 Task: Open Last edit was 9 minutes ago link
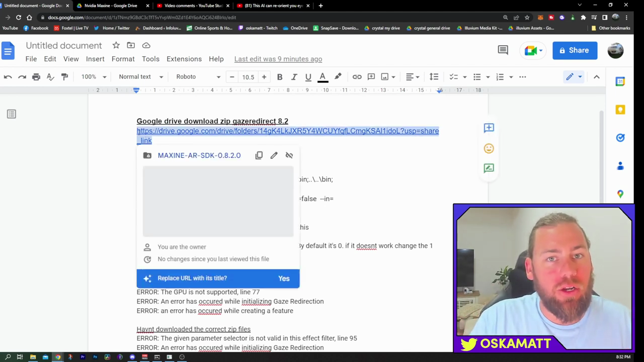click(278, 59)
